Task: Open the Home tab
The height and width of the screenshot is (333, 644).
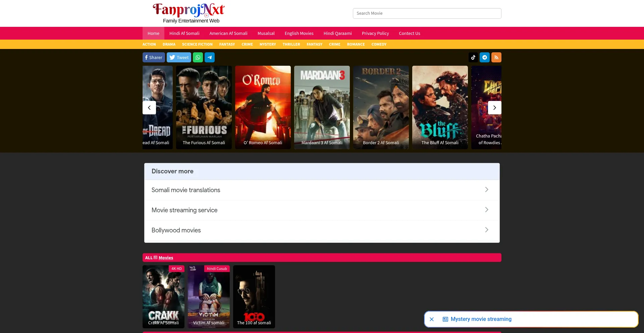Action: 153,33
